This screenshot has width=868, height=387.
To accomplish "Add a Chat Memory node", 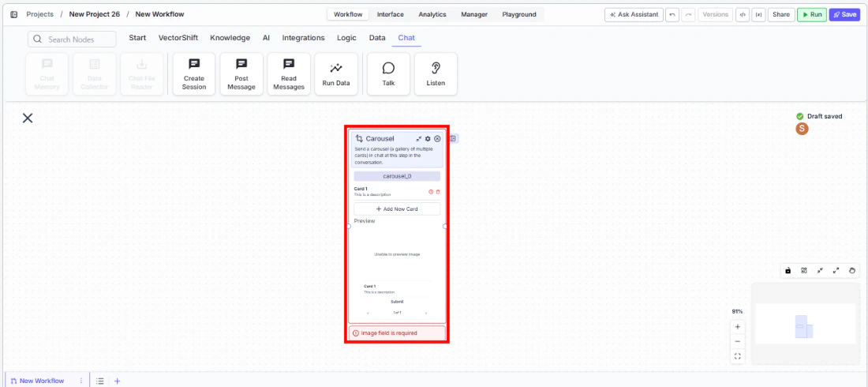I will (47, 74).
